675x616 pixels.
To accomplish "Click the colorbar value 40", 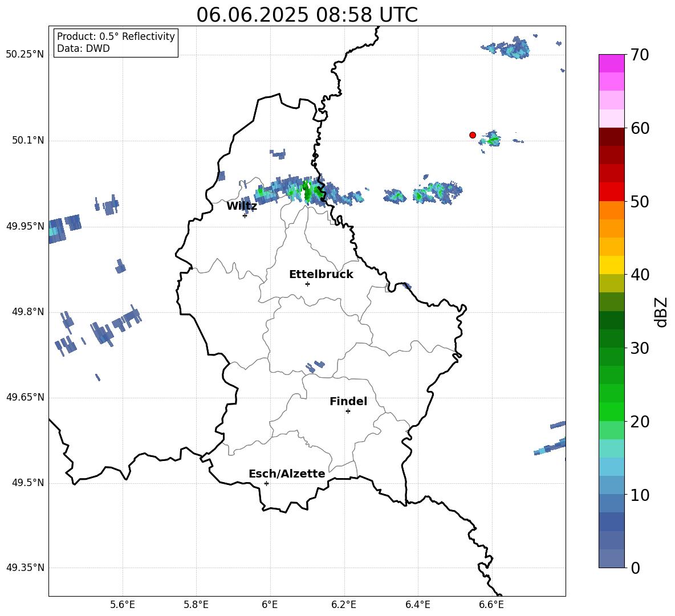I will 640,275.
